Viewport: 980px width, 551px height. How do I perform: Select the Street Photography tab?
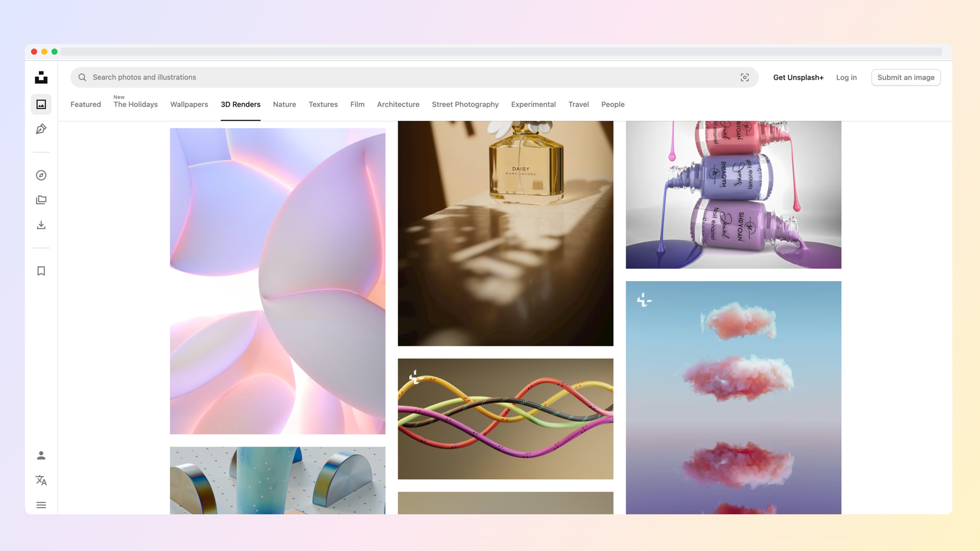pyautogui.click(x=465, y=104)
